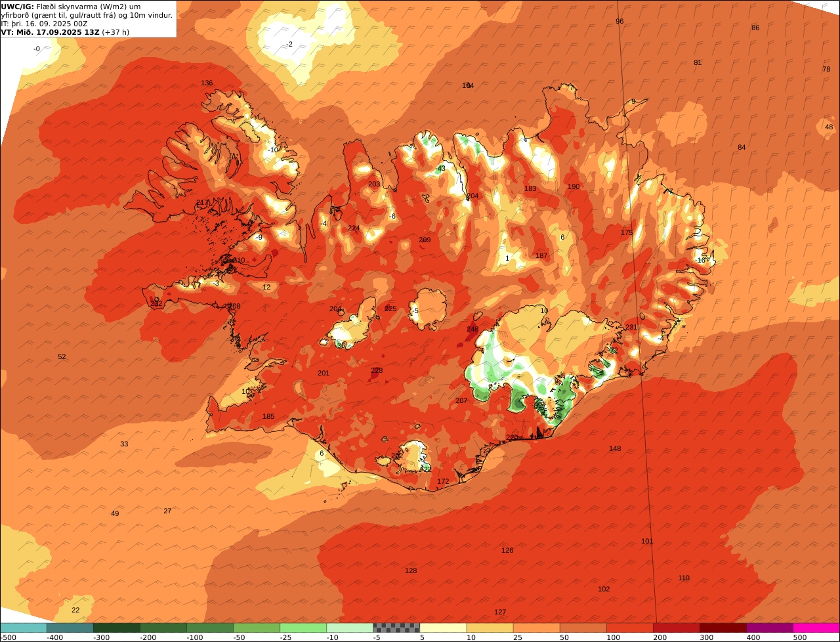Image resolution: width=840 pixels, height=642 pixels.
Task: Click the map value 148
Action: point(615,449)
